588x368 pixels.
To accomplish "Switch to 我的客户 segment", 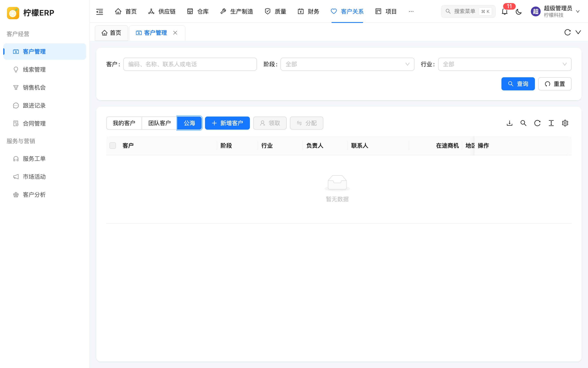I will point(124,123).
